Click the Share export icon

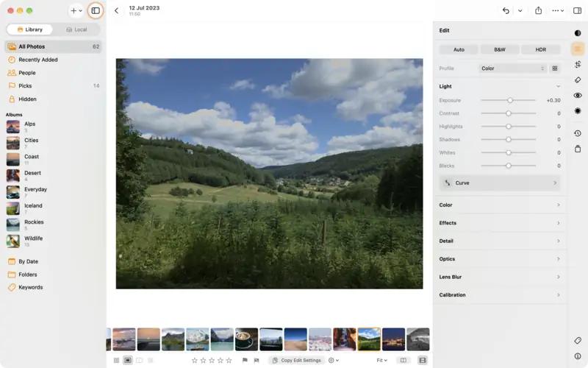538,10
